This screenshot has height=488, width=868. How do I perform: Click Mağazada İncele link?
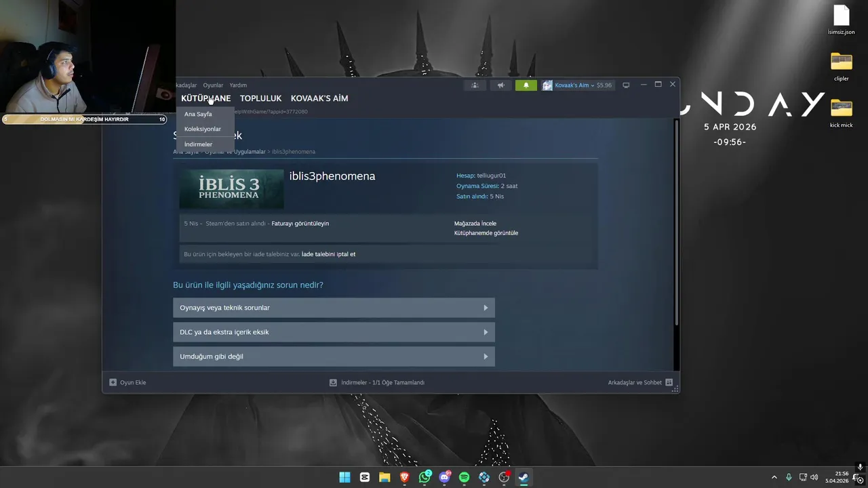(475, 223)
